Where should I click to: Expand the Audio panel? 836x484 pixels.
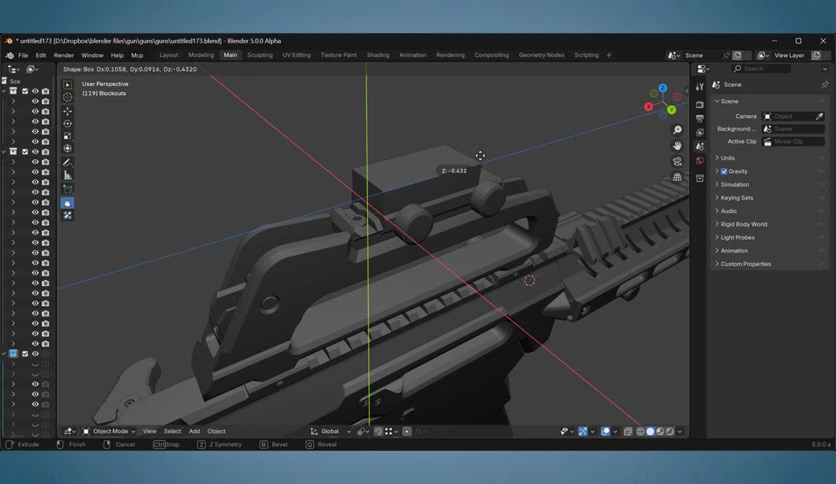pos(728,211)
